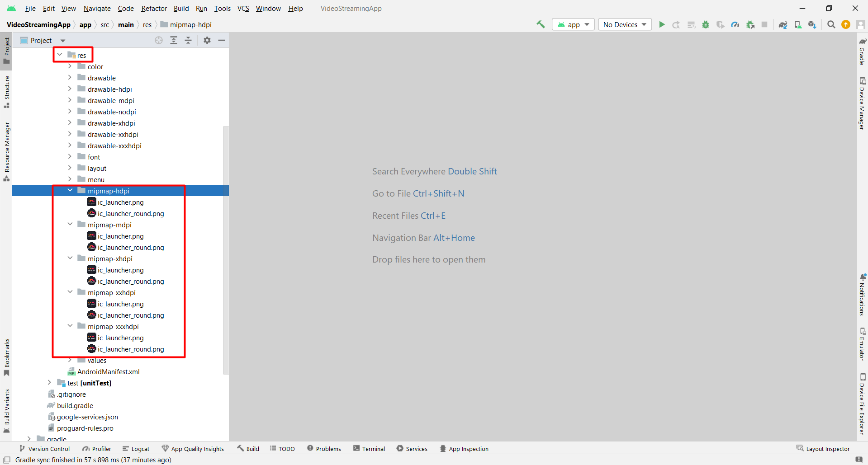Viewport: 868px width, 465px height.
Task: Toggle the Resource Manager tool window
Action: [x=7, y=151]
